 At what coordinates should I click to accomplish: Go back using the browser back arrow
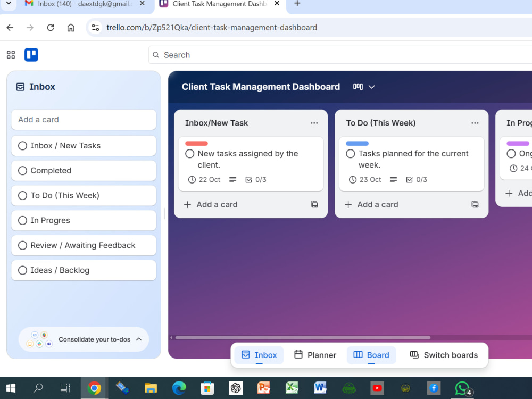click(x=10, y=28)
